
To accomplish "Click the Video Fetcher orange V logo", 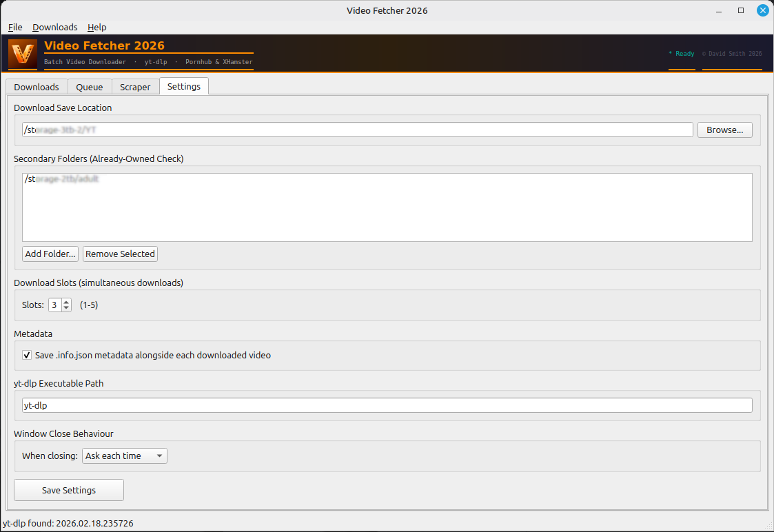I will 23,54.
